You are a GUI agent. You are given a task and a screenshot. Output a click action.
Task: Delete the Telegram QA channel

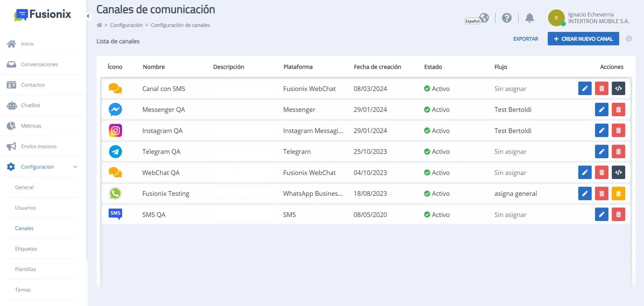[618, 151]
